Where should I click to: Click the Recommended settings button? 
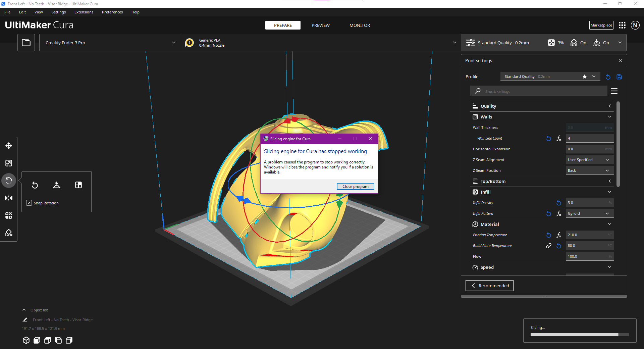pyautogui.click(x=489, y=286)
